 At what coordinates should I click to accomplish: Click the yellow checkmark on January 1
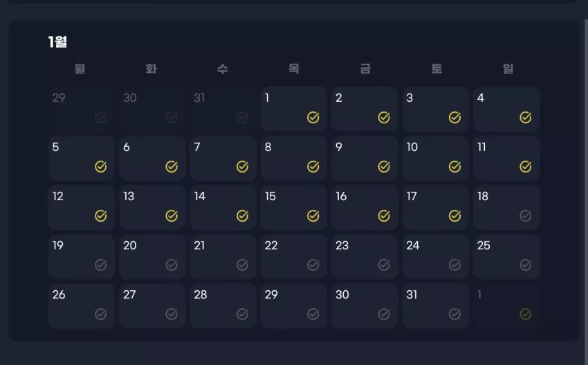click(x=313, y=118)
